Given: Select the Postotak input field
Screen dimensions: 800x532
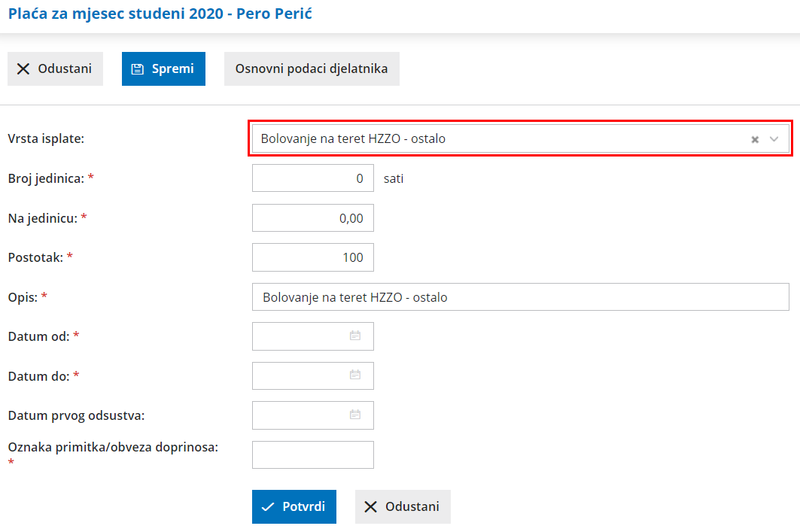Looking at the screenshot, I should tap(312, 257).
